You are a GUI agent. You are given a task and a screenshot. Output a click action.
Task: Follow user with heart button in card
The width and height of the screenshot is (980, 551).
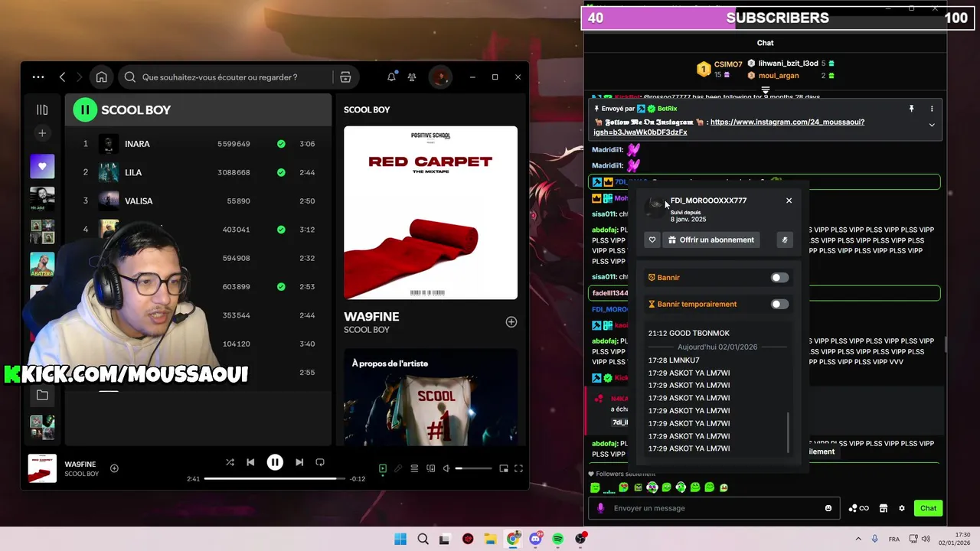652,240
